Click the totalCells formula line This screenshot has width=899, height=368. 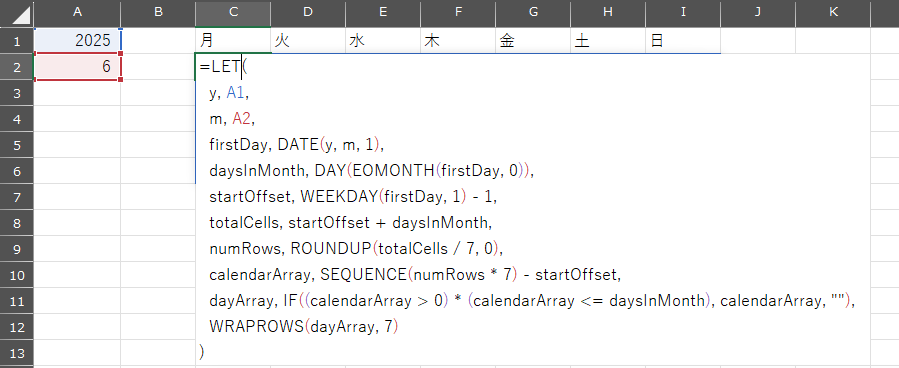(351, 223)
